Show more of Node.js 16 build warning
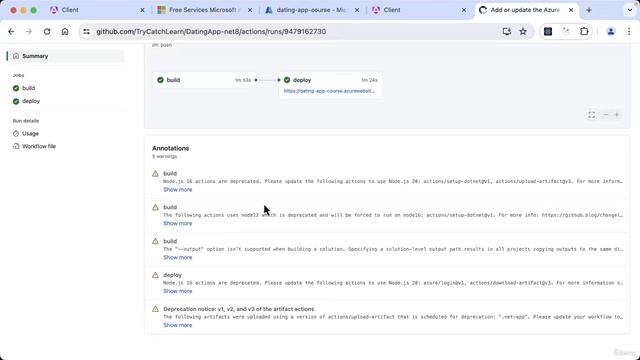Image resolution: width=640 pixels, height=360 pixels. tap(178, 190)
